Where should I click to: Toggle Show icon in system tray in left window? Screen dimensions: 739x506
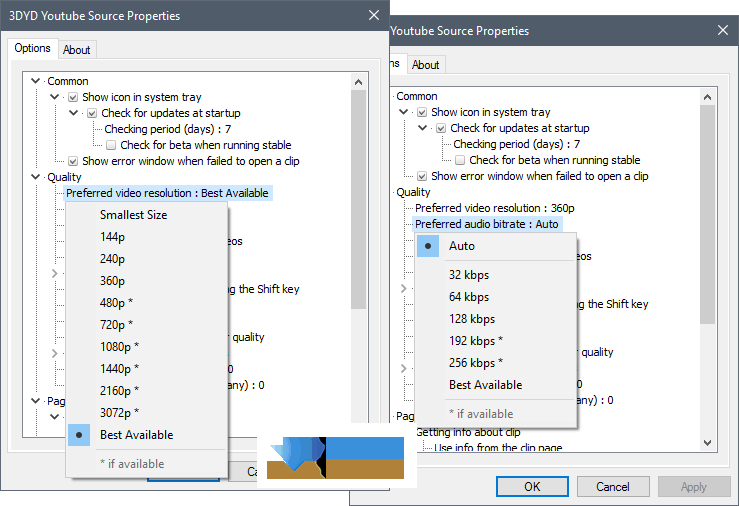point(73,98)
